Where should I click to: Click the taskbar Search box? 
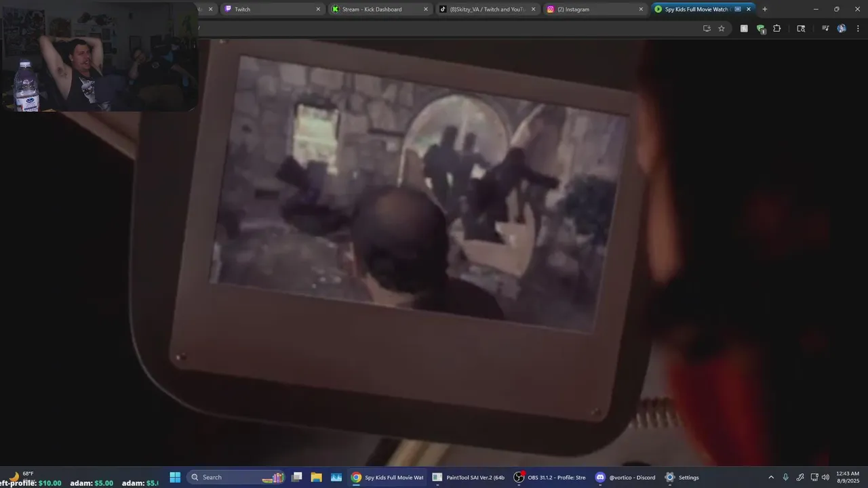pyautogui.click(x=236, y=477)
